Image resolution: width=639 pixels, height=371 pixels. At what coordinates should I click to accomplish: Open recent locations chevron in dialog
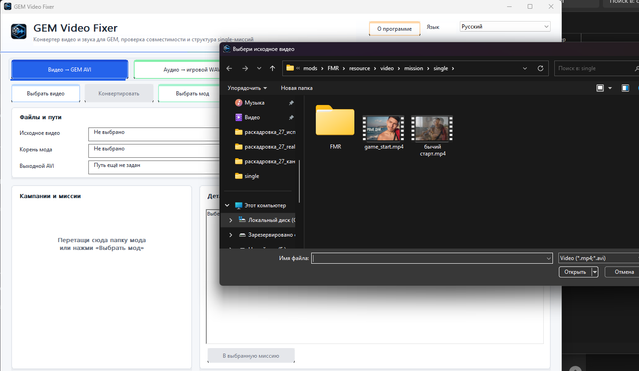[259, 68]
